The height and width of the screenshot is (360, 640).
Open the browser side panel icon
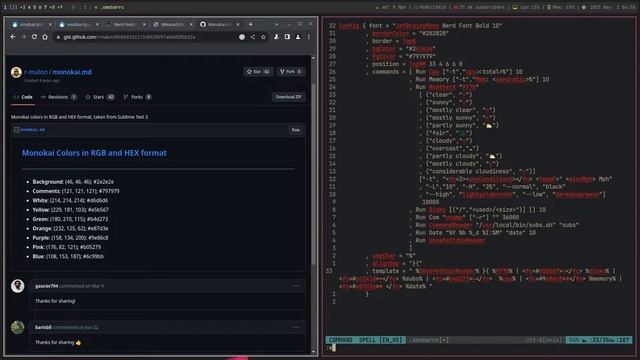(x=287, y=37)
